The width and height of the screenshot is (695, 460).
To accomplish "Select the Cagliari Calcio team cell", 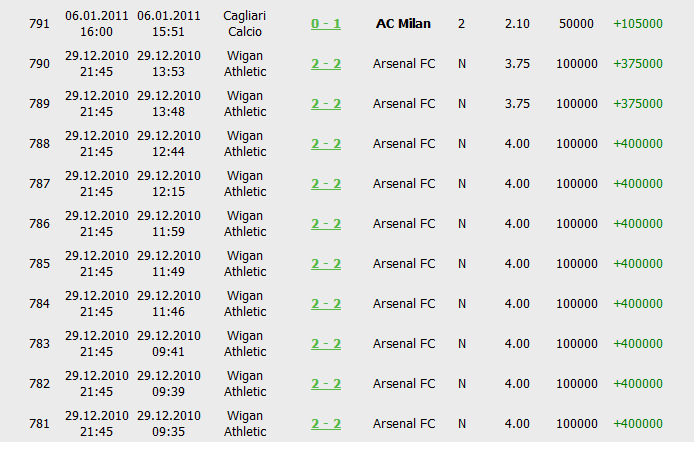I will click(245, 24).
